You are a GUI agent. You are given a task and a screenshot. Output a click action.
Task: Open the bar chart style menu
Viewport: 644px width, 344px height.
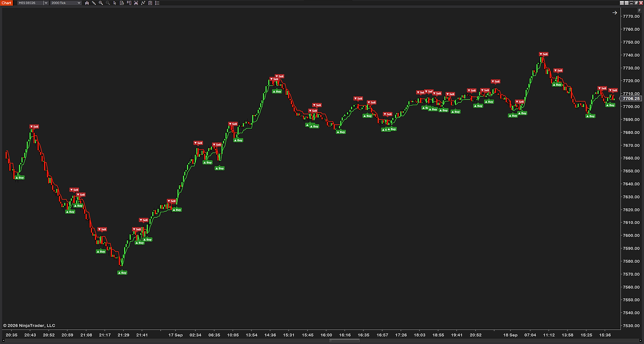87,3
